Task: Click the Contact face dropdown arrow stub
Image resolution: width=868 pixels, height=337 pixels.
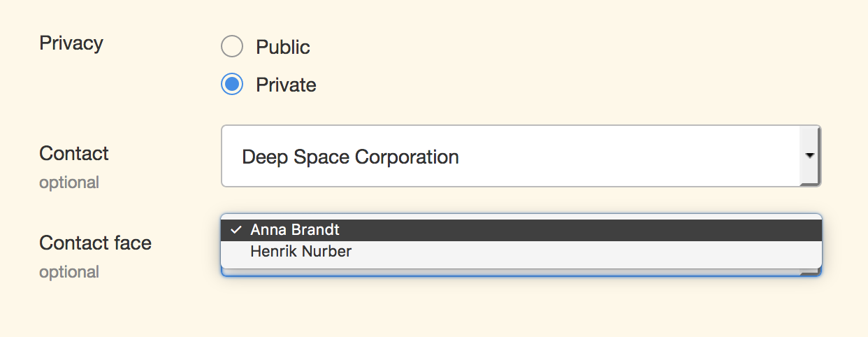Action: (810, 273)
